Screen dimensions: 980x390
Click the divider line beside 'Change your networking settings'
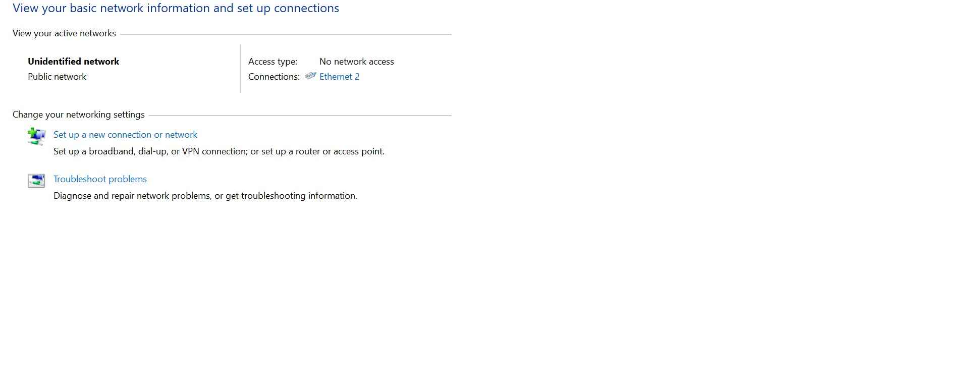[300, 116]
